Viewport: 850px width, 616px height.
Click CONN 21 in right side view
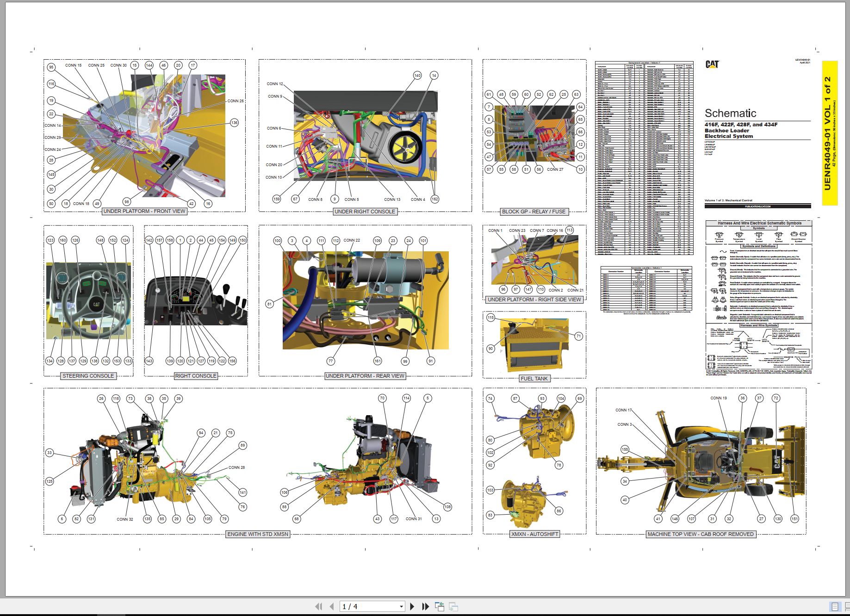pos(575,290)
